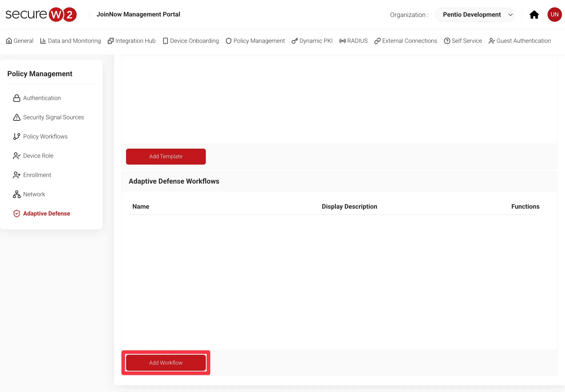Click the Policy Workflows branch icon
The width and height of the screenshot is (565, 392).
(17, 136)
